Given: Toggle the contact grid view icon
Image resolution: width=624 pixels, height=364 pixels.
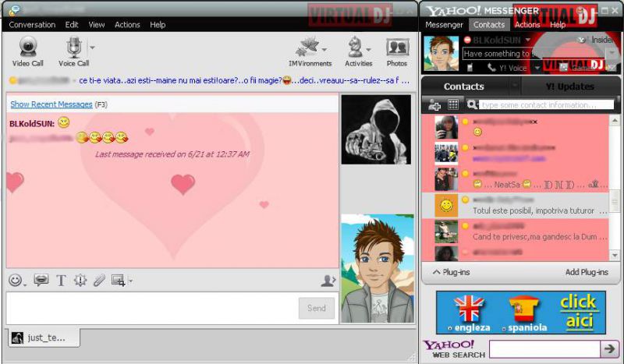Looking at the screenshot, I should (x=453, y=104).
